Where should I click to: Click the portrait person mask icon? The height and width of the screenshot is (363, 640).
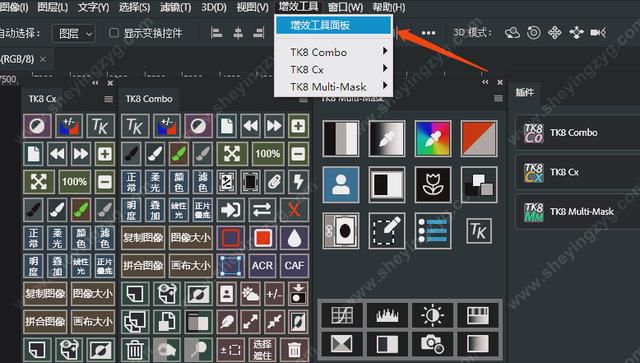pyautogui.click(x=340, y=185)
